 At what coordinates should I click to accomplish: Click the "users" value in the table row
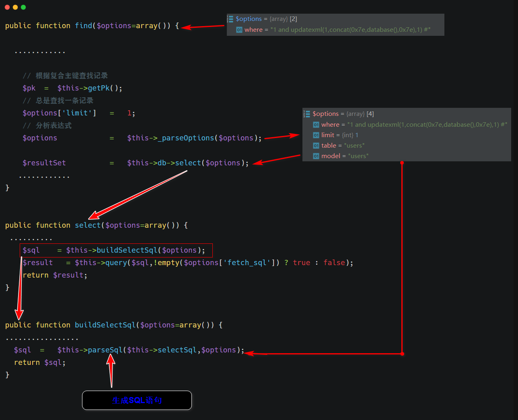pyautogui.click(x=354, y=146)
